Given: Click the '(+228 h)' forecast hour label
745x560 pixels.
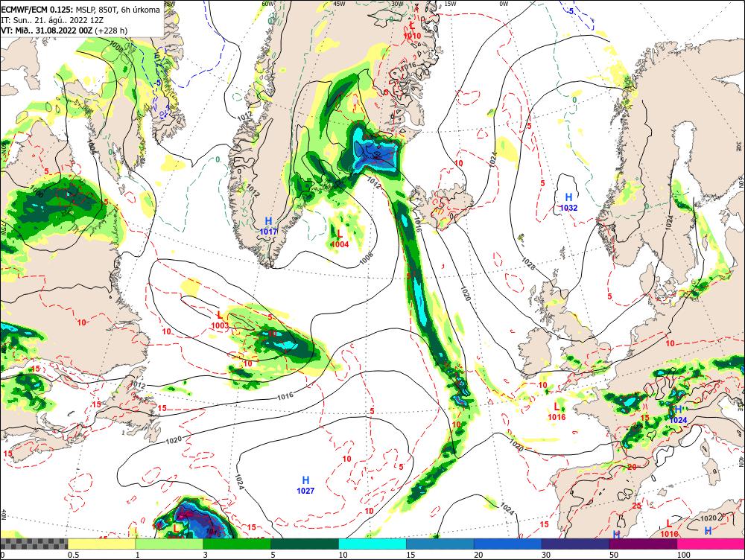Looking at the screenshot, I should coord(111,31).
